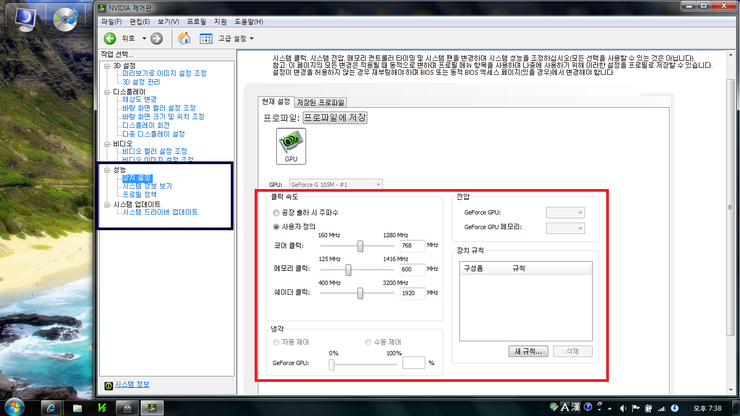
Task: Click the 프로파일에 저장 button
Action: [x=335, y=118]
